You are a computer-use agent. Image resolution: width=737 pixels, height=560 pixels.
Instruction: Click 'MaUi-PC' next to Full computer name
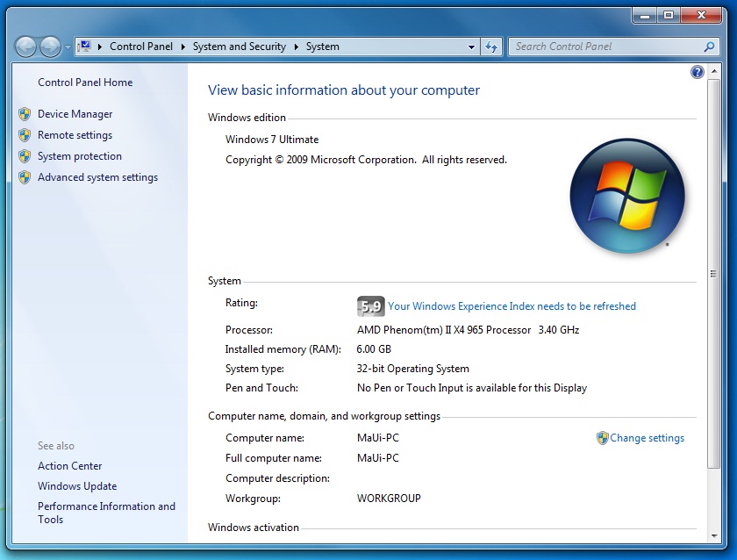378,458
